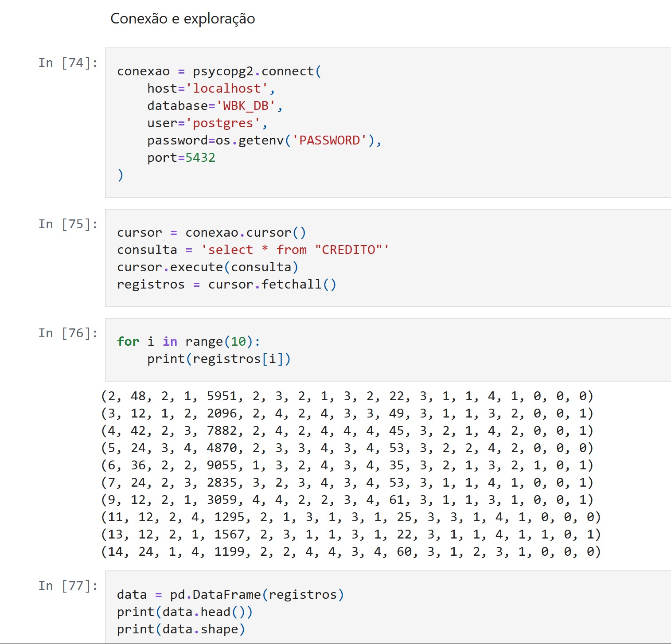This screenshot has height=644, width=671.
Task: Click the user='postgres' code line
Action: click(207, 123)
